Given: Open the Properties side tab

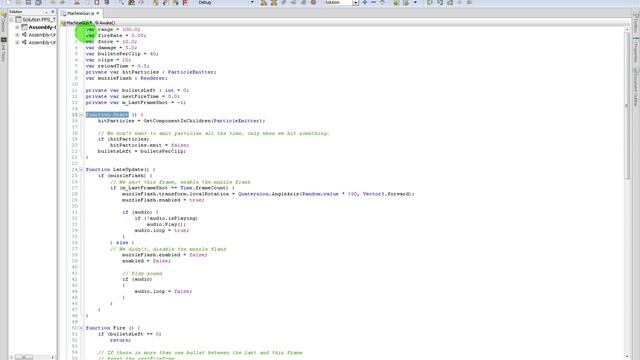Looking at the screenshot, I should coord(636,50).
